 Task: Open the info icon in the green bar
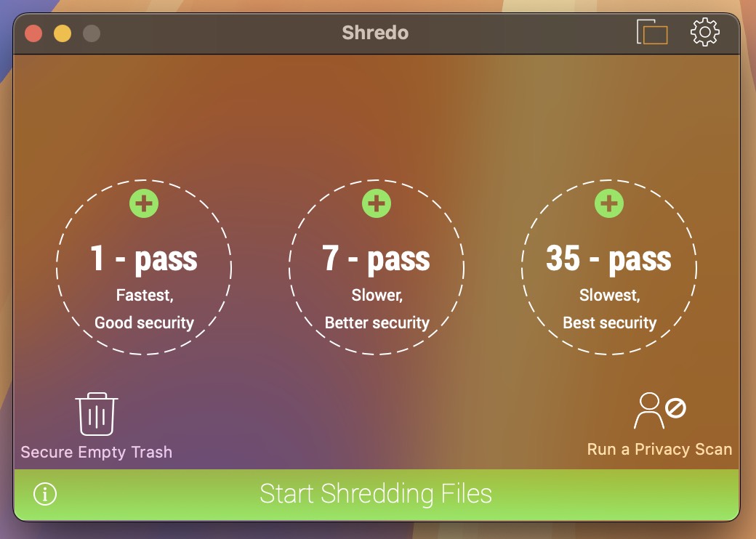[45, 494]
